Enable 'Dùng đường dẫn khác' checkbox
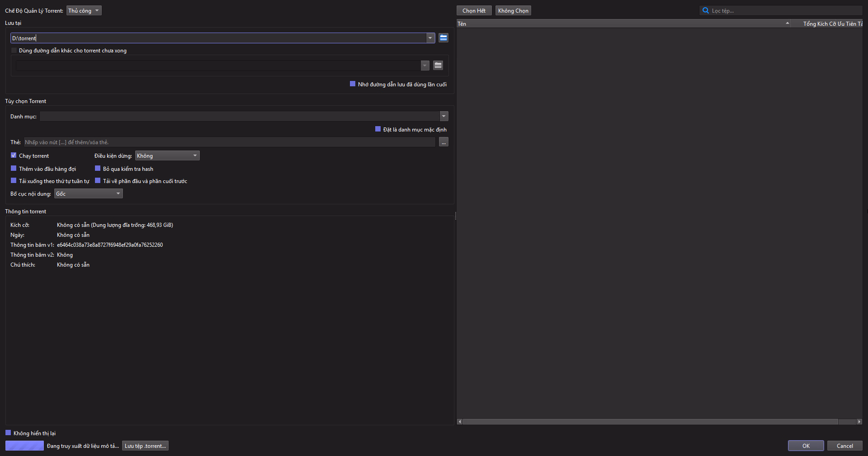 (14, 51)
